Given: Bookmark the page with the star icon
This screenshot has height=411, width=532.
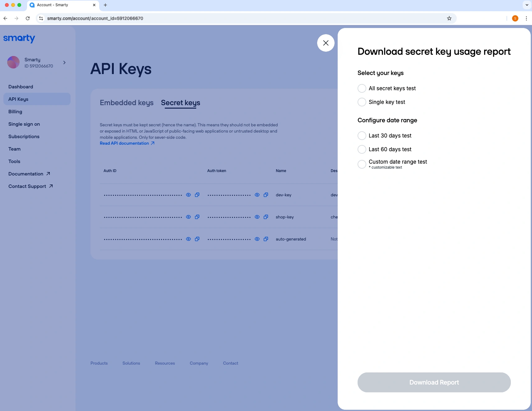Looking at the screenshot, I should pyautogui.click(x=449, y=18).
